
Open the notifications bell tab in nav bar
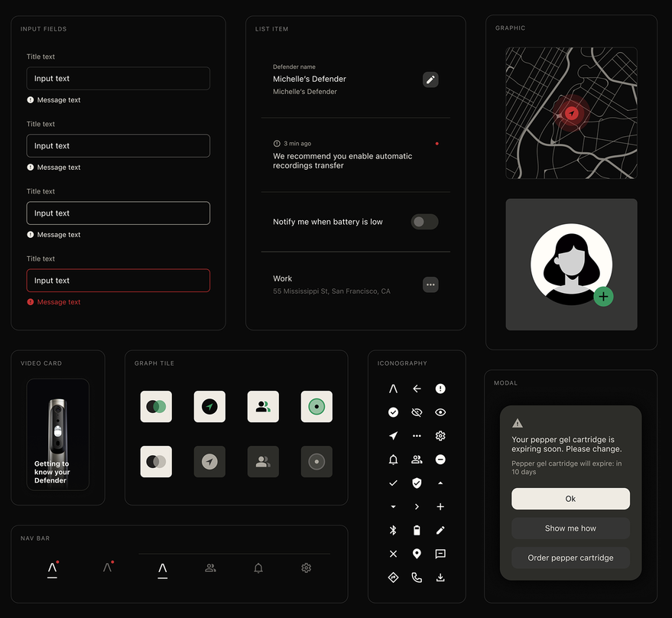[x=258, y=568]
